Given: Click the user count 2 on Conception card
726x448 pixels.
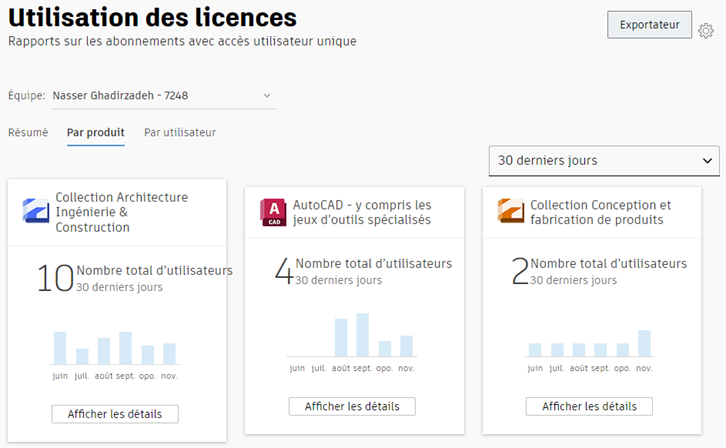Looking at the screenshot, I should (520, 270).
